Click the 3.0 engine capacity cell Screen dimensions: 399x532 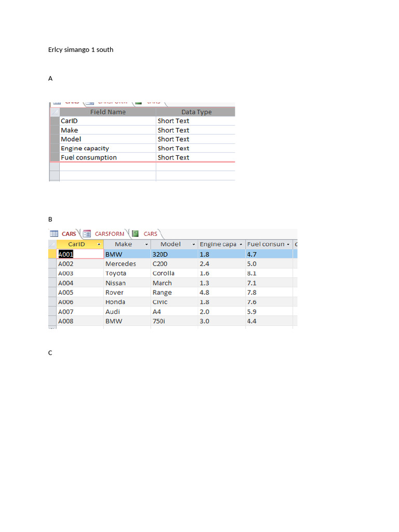coord(222,321)
